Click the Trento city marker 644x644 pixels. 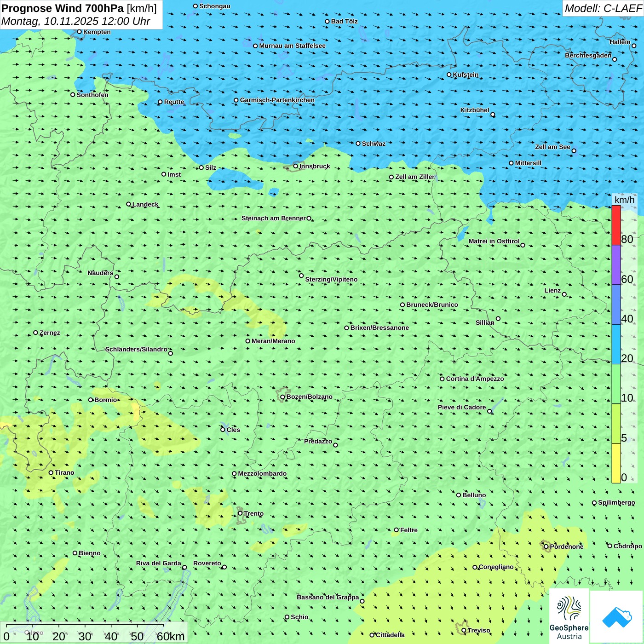coord(240,513)
